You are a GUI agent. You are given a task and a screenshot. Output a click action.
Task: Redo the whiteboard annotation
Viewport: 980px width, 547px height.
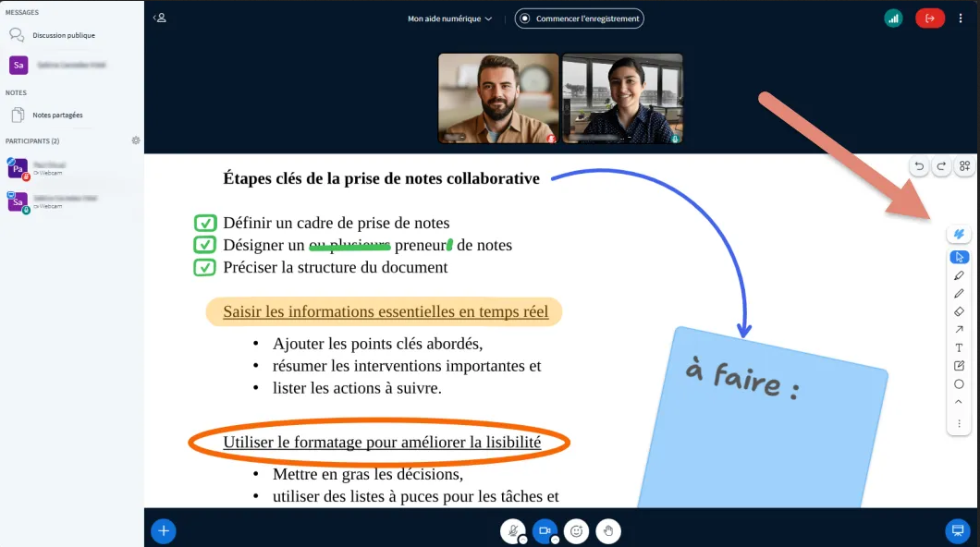point(941,166)
